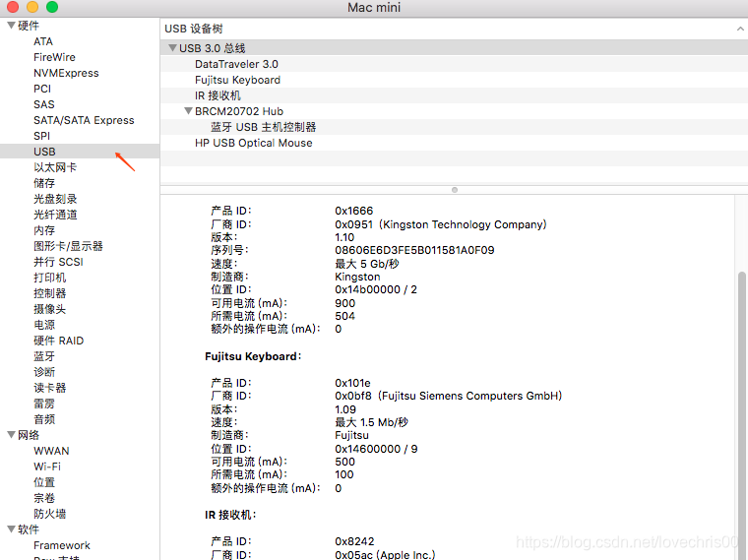Select PCI in the hardware list
748x560 pixels.
(42, 89)
